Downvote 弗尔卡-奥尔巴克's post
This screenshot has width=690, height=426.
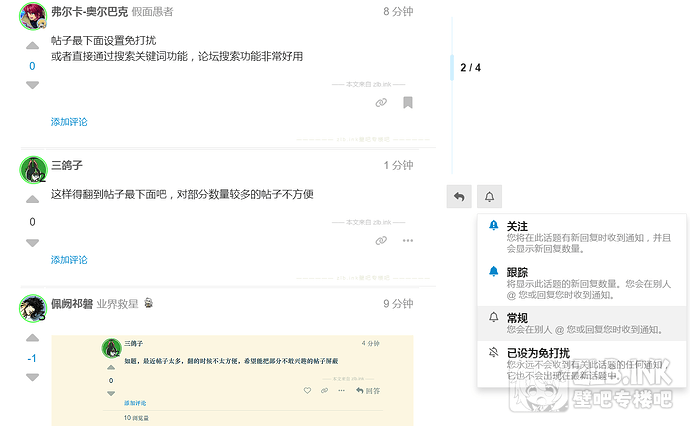click(33, 84)
